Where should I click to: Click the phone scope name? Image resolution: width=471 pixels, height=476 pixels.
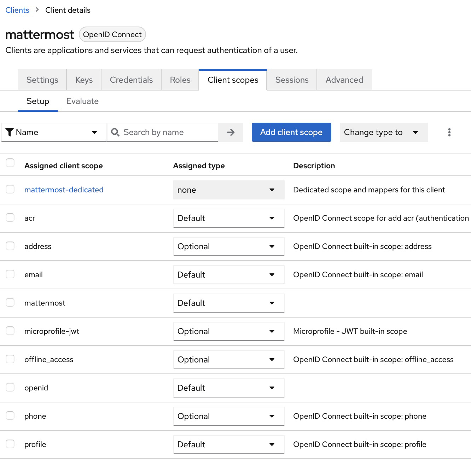pyautogui.click(x=35, y=416)
